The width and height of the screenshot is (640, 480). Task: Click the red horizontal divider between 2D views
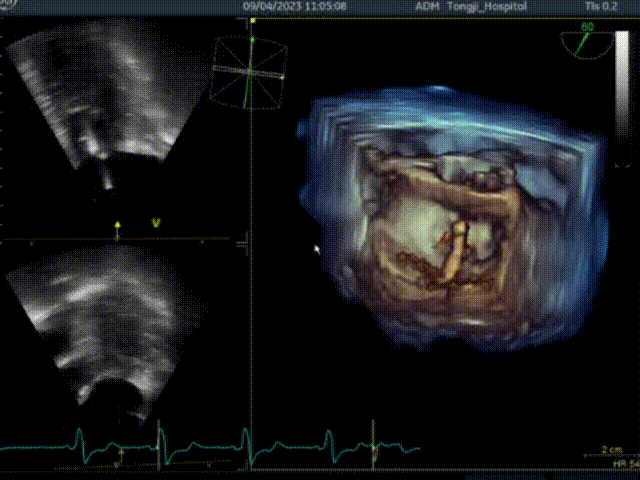(x=120, y=241)
